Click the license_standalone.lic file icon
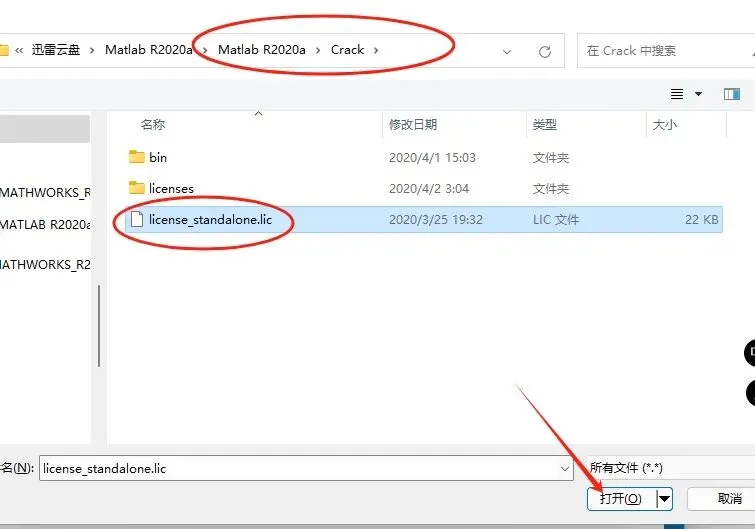Screen dimensions: 755x529 click(137, 219)
